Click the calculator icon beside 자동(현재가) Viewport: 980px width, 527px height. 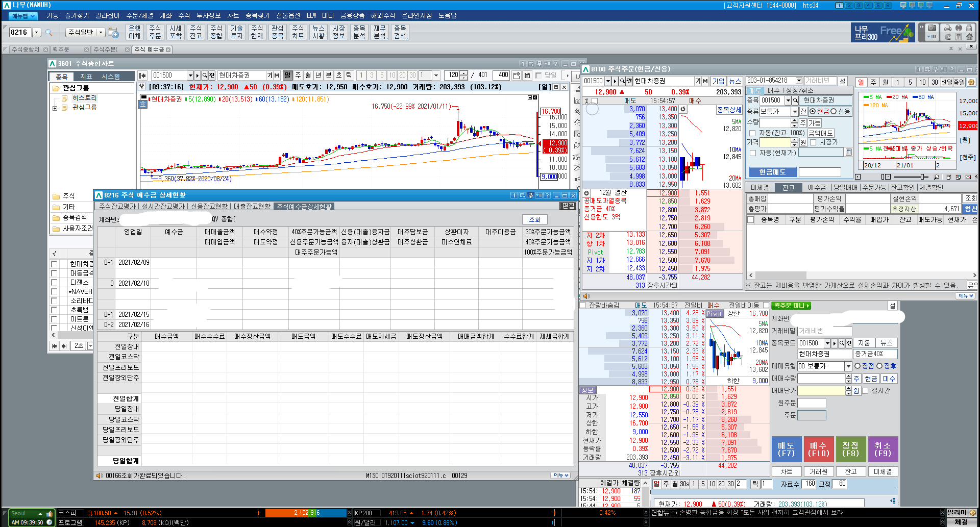pos(848,152)
